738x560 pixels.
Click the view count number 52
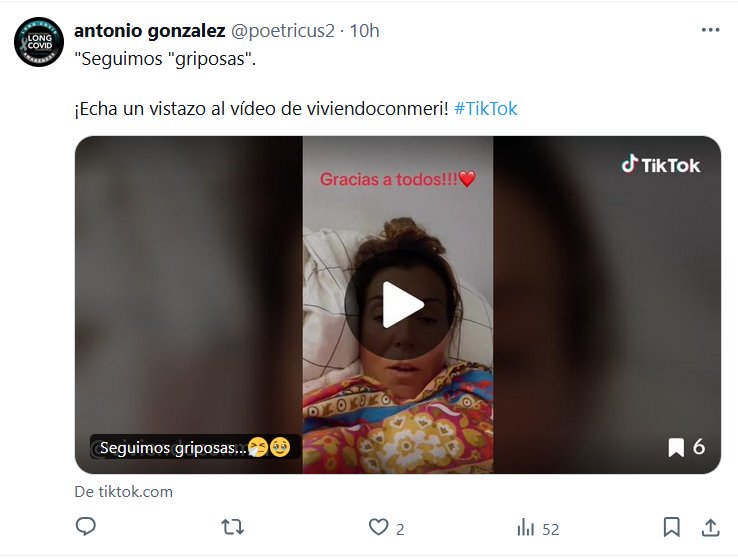tap(551, 529)
